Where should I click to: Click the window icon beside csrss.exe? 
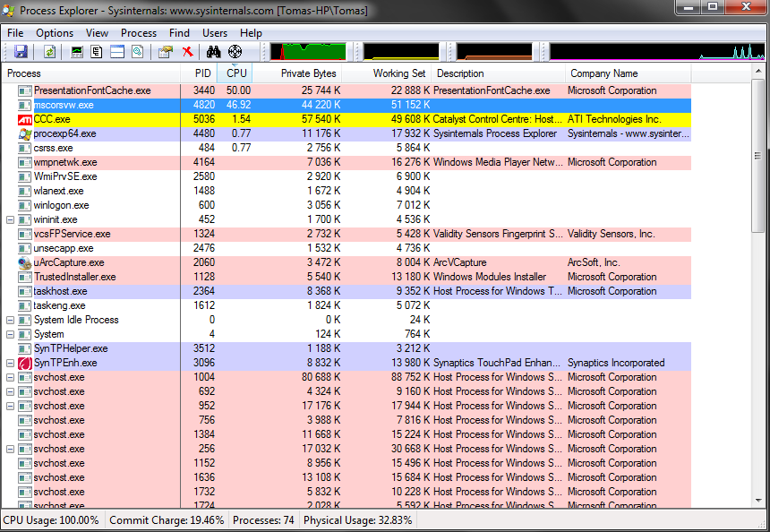point(24,148)
